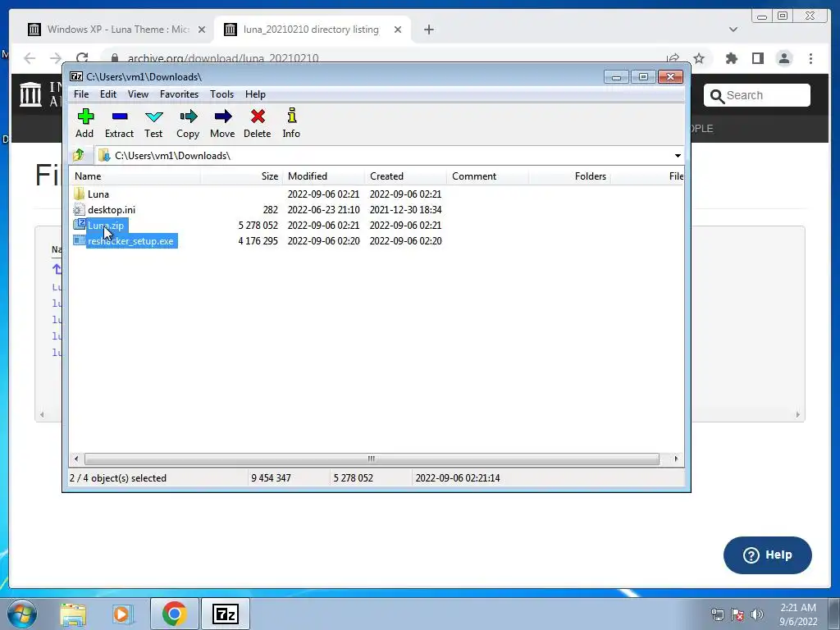This screenshot has width=840, height=630.
Task: Open the View menu
Action: [138, 94]
